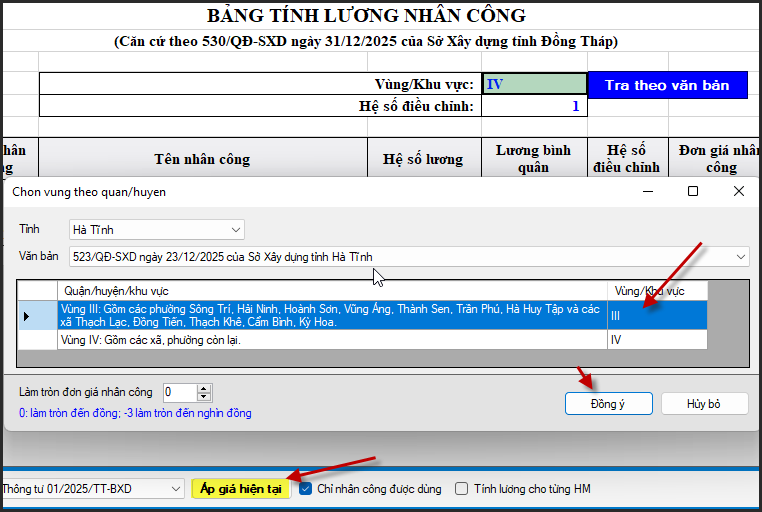Viewport: 762px width, 512px height.
Task: Enable Tính lương cho từng HM
Action: 462,489
